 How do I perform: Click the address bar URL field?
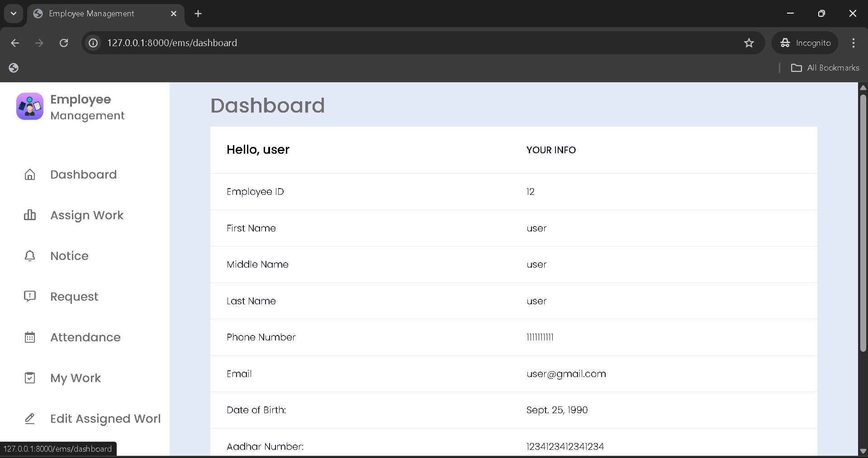click(x=407, y=43)
